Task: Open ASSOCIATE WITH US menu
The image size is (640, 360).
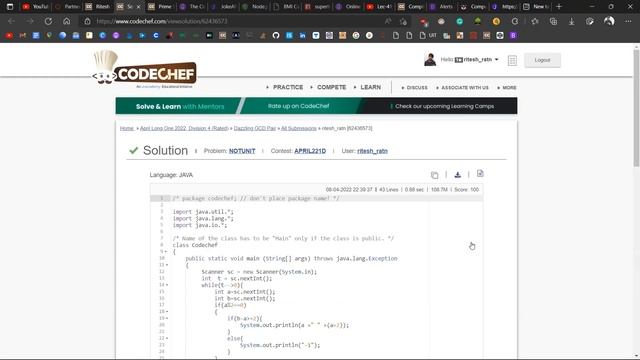Action: (462, 88)
